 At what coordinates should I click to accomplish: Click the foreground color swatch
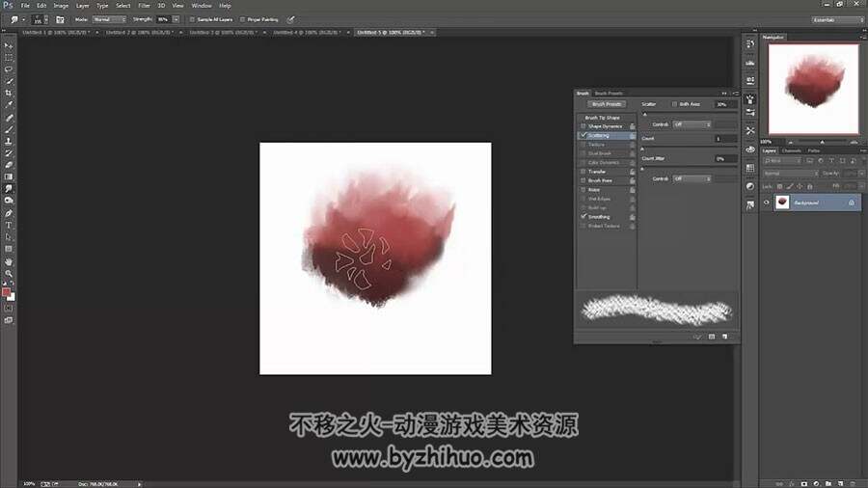(x=6, y=292)
